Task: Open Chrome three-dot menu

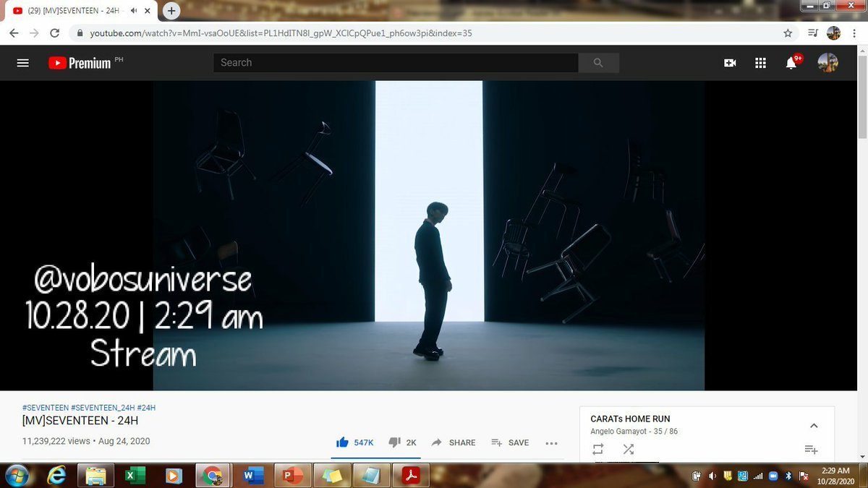Action: tap(854, 33)
